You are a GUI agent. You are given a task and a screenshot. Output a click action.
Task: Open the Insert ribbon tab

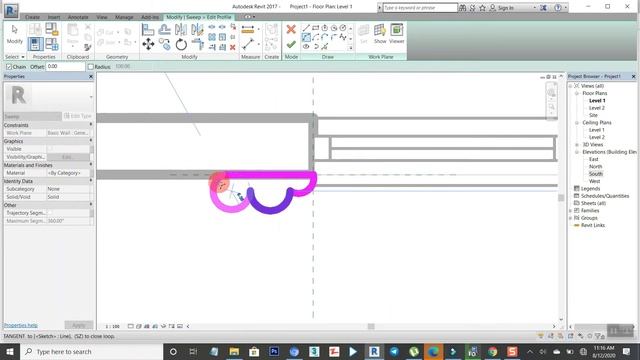pyautogui.click(x=54, y=17)
